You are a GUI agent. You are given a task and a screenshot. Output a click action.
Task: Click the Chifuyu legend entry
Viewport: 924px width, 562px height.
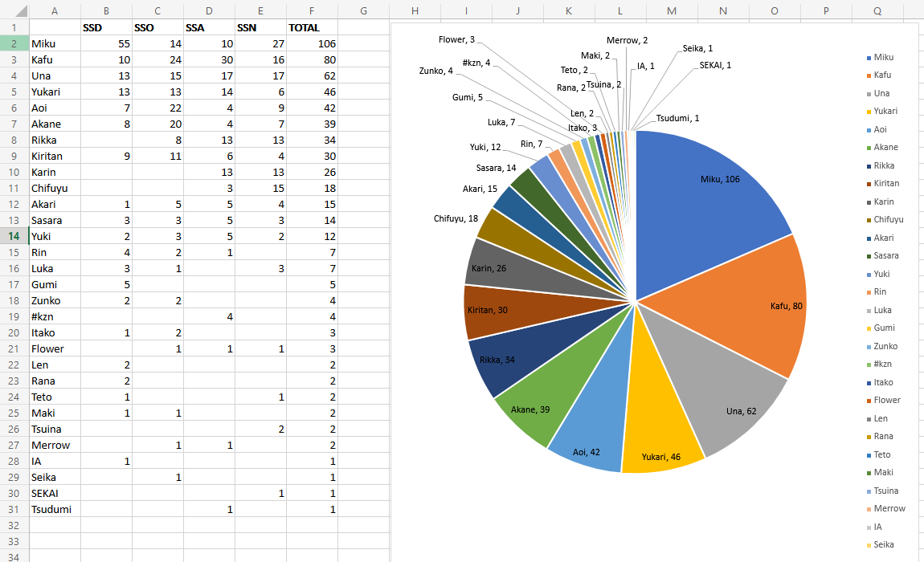888,219
